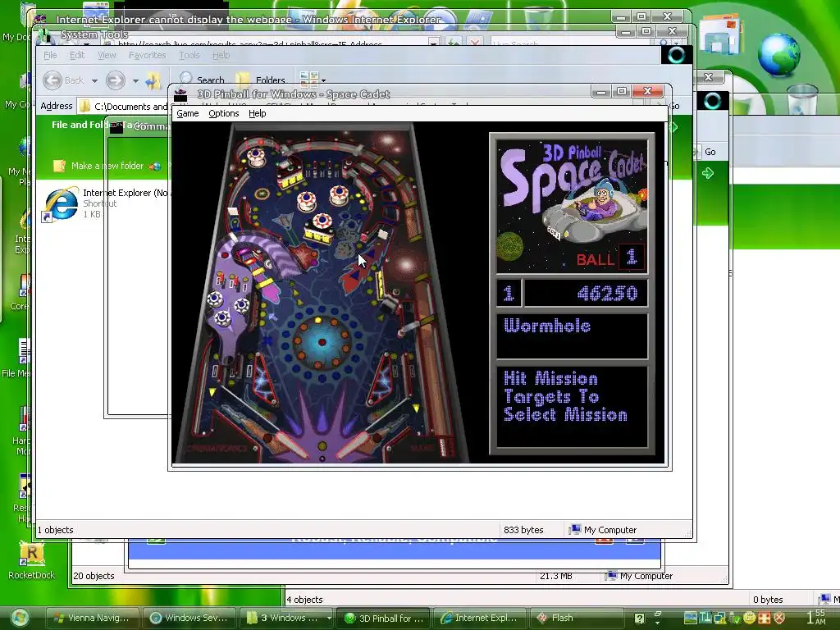Open the Views dropdown arrow
Viewport: 840px width, 630px height.
(323, 81)
